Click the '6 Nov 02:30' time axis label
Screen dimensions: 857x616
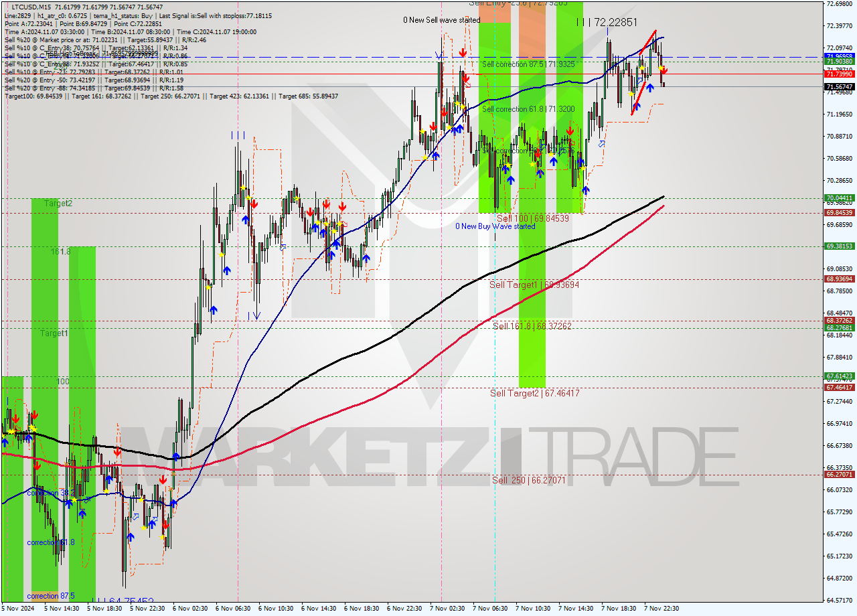(x=190, y=609)
